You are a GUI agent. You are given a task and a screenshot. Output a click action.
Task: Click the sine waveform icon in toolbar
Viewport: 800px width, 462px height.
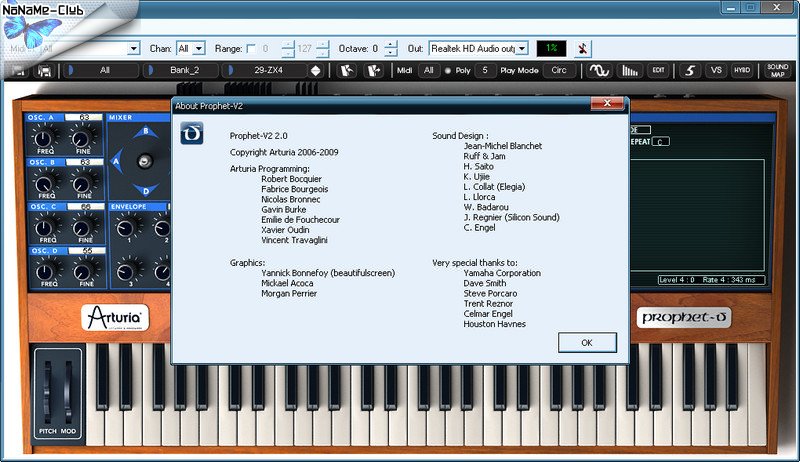pyautogui.click(x=599, y=71)
